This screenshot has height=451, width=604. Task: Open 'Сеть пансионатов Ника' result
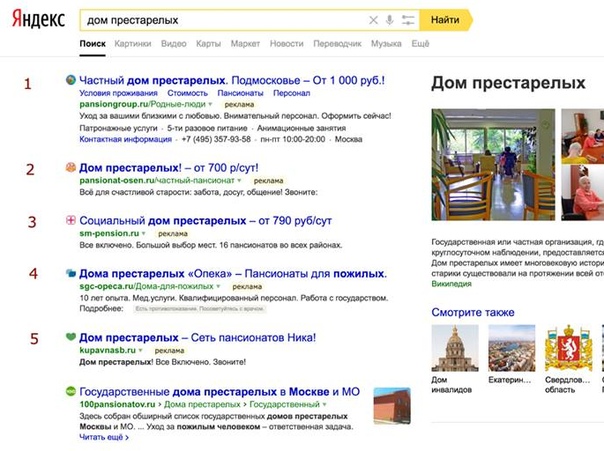point(198,338)
